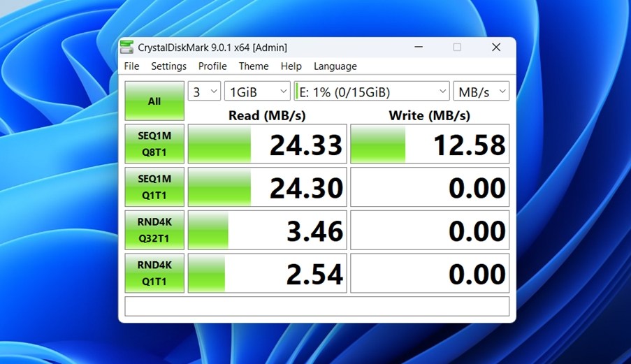Open the Settings menu
The height and width of the screenshot is (364, 631).
point(168,66)
